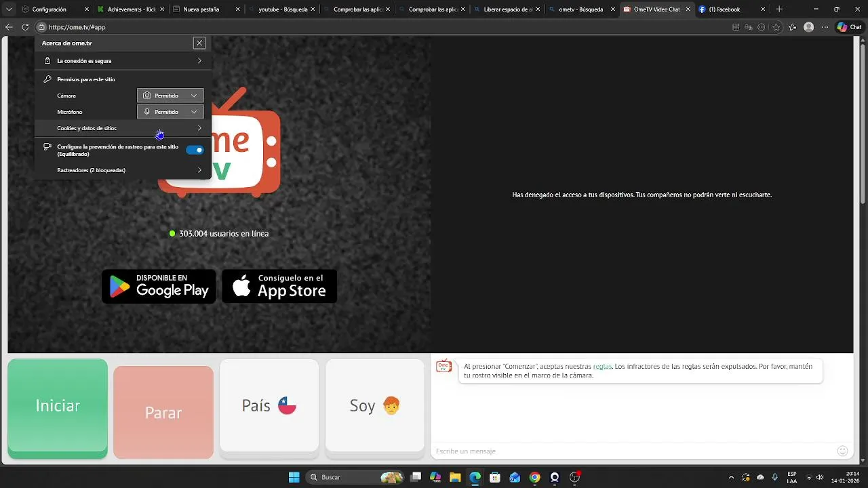Click the 'Escribe un mensaje' input
This screenshot has width=868, height=488.
coord(633,451)
